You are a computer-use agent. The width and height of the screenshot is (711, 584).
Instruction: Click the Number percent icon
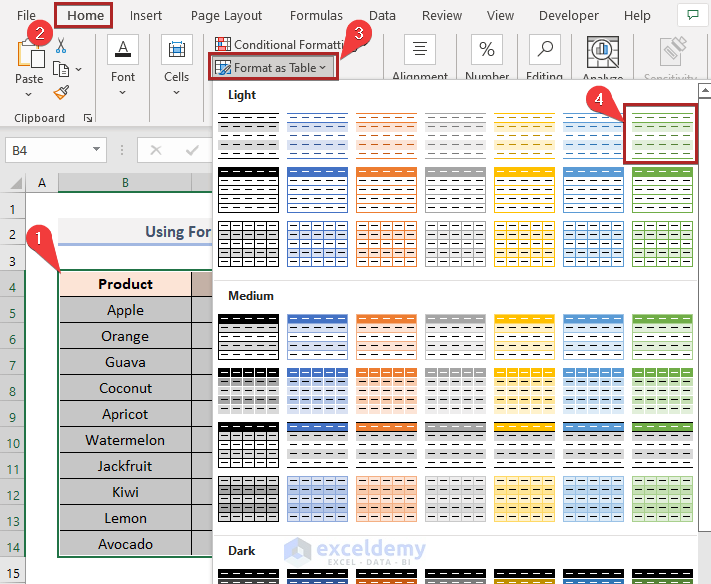(487, 51)
